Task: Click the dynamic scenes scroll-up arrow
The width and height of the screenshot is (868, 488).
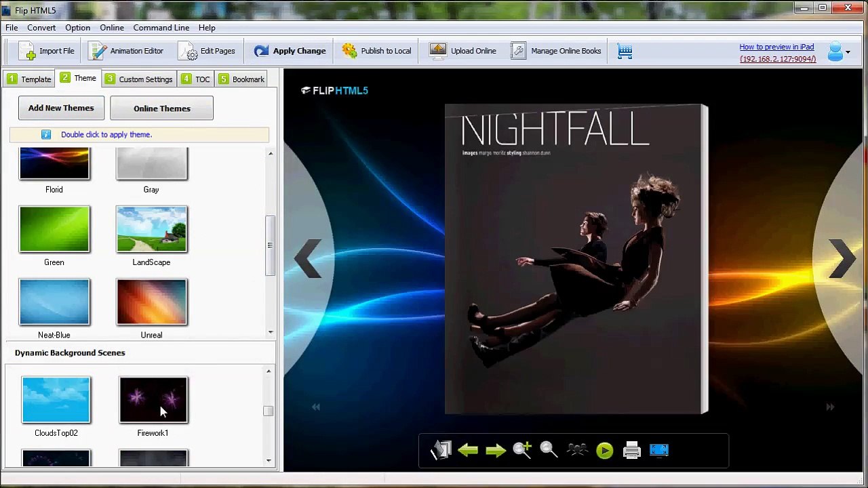Action: coord(269,371)
